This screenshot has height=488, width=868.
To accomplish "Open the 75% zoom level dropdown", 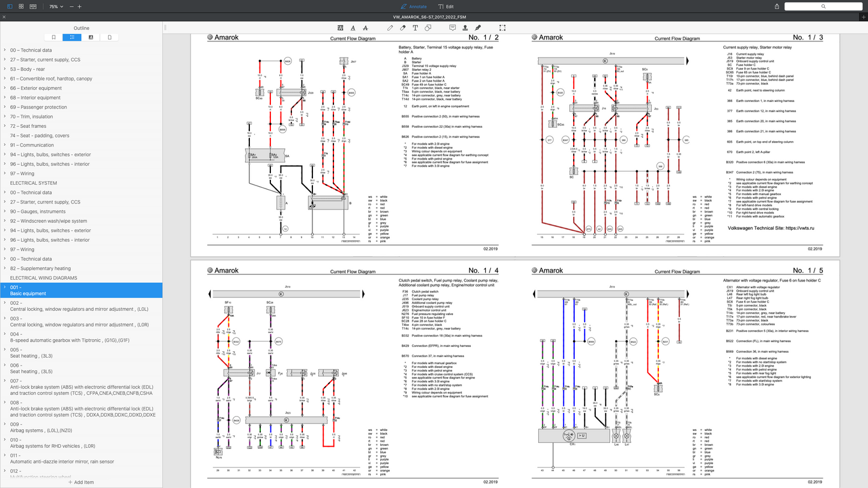I will (56, 7).
